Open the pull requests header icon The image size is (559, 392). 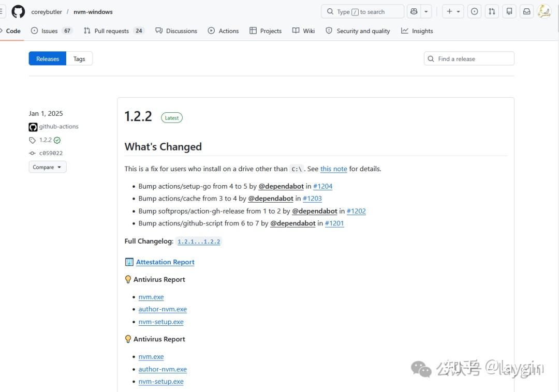tap(492, 11)
